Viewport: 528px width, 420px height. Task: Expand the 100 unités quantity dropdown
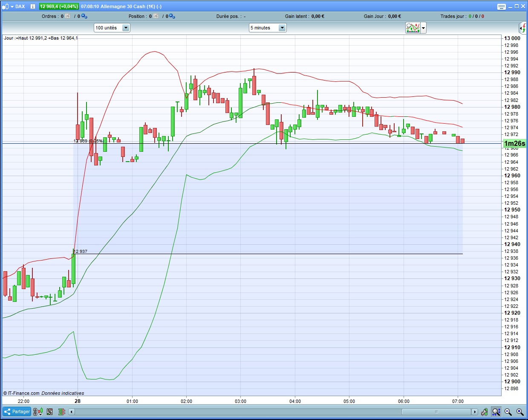coord(126,28)
